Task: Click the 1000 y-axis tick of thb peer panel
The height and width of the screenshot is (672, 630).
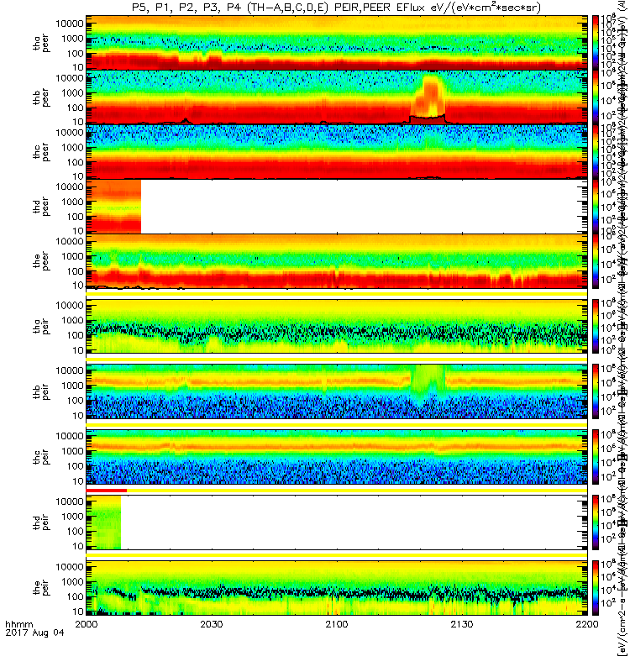Action: pos(72,93)
